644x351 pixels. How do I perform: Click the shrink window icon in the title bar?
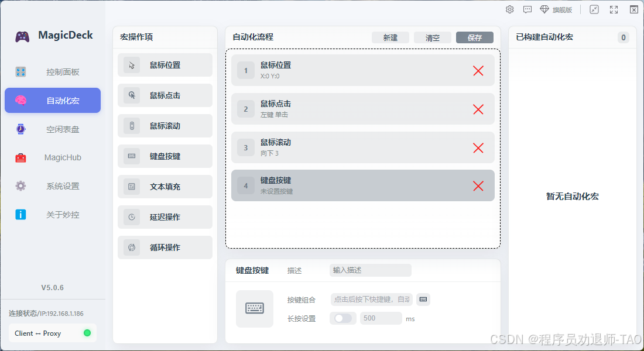594,9
